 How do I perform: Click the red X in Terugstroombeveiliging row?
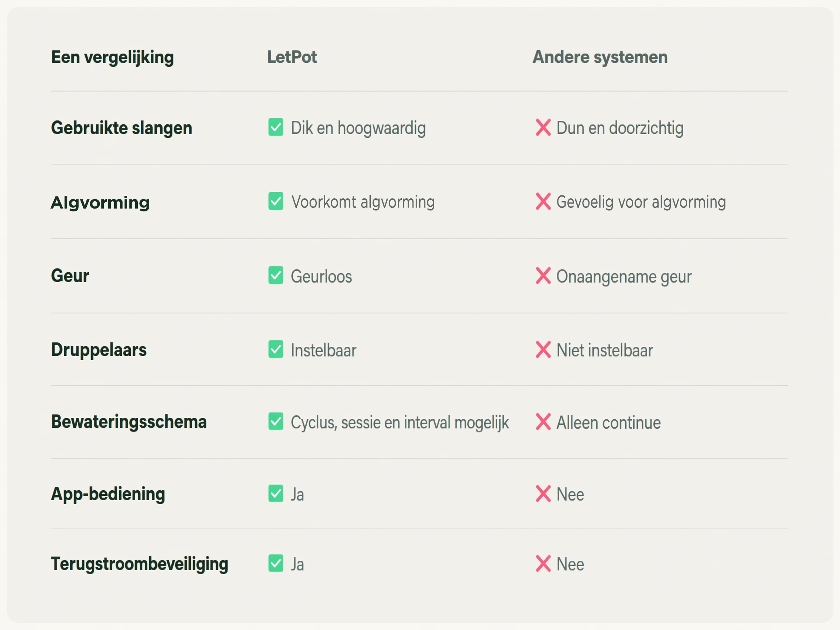[x=543, y=564]
